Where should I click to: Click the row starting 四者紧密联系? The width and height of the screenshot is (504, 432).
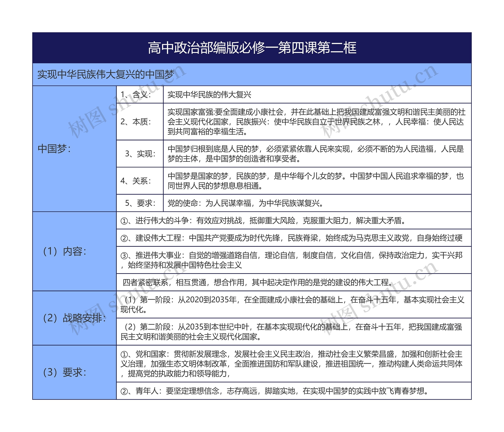(x=294, y=282)
